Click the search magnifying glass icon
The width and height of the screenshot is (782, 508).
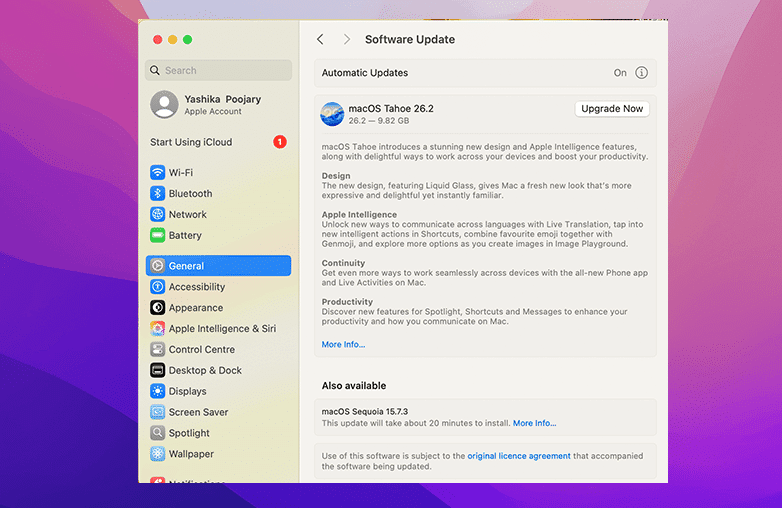(155, 70)
